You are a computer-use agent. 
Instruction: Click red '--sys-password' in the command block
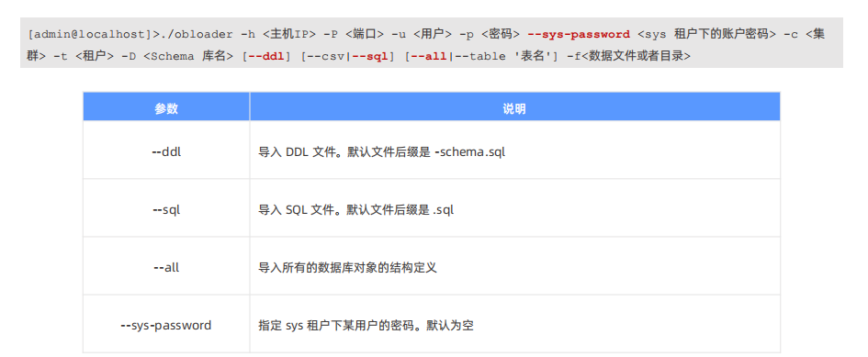click(579, 34)
